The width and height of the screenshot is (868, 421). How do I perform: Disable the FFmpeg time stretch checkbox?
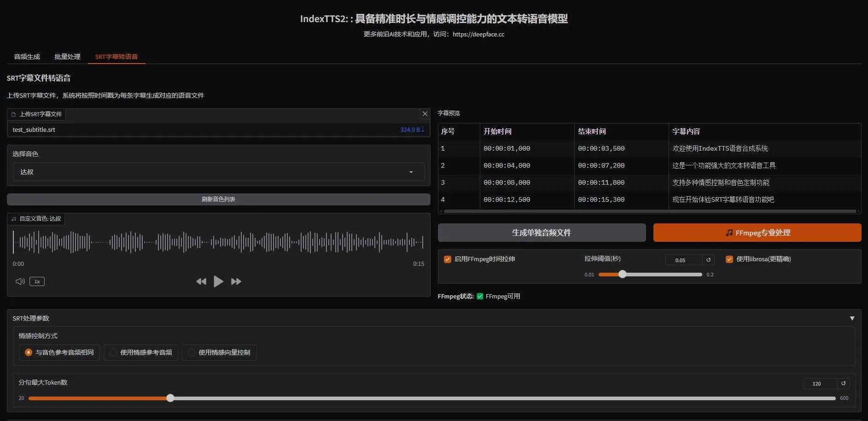[x=447, y=259]
